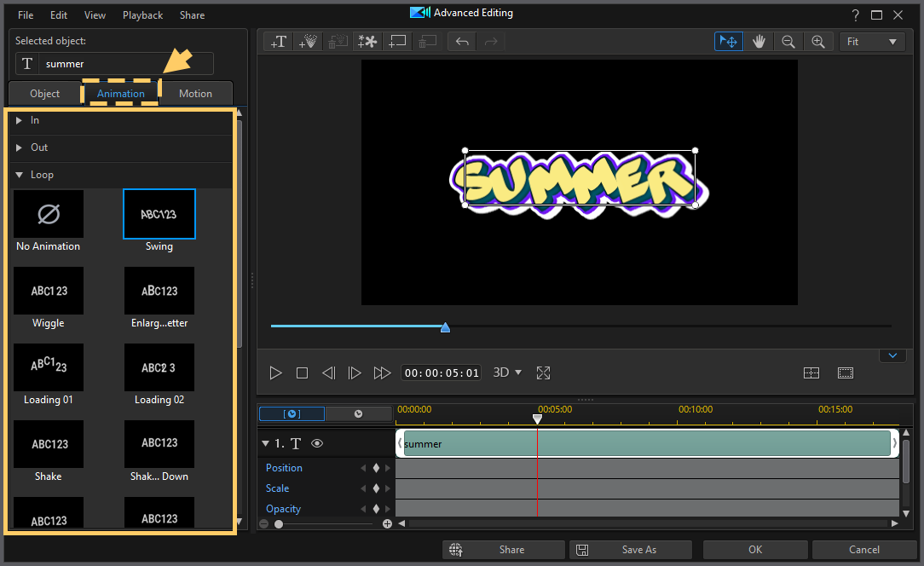Select the Swing loop animation thumbnail
The image size is (924, 566).
[159, 214]
